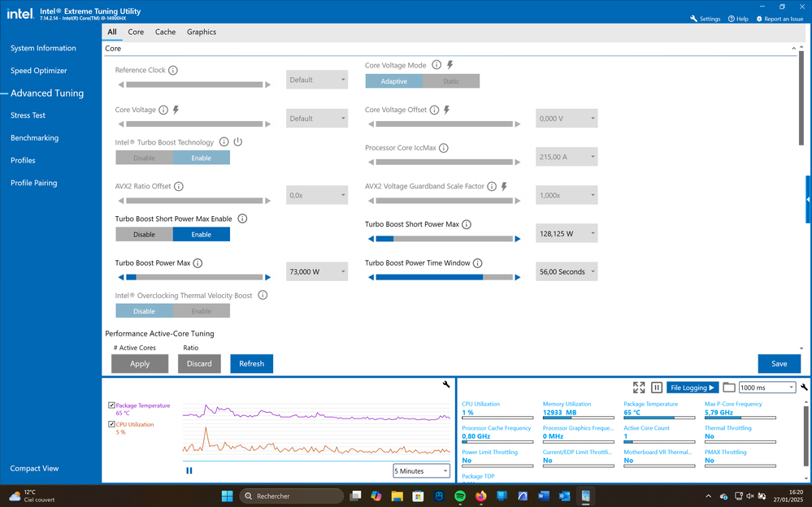Image resolution: width=812 pixels, height=507 pixels.
Task: Open the 73,000 W dropdown
Action: pos(317,272)
